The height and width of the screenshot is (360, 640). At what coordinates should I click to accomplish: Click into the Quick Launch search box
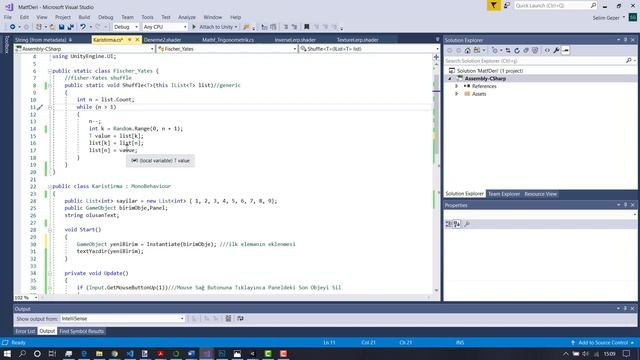(x=556, y=5)
